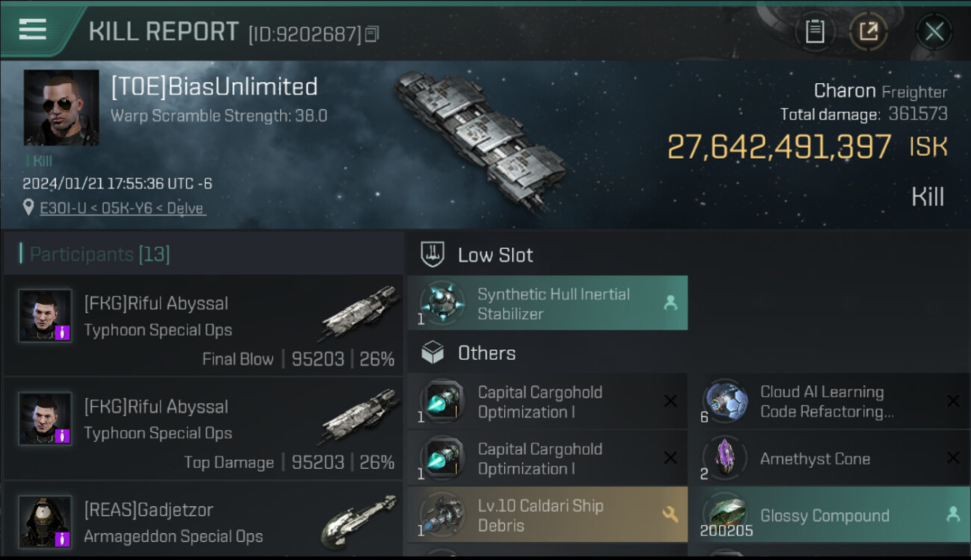Open the E30I-U location link
Image resolution: width=971 pixels, height=560 pixels.
coord(122,208)
